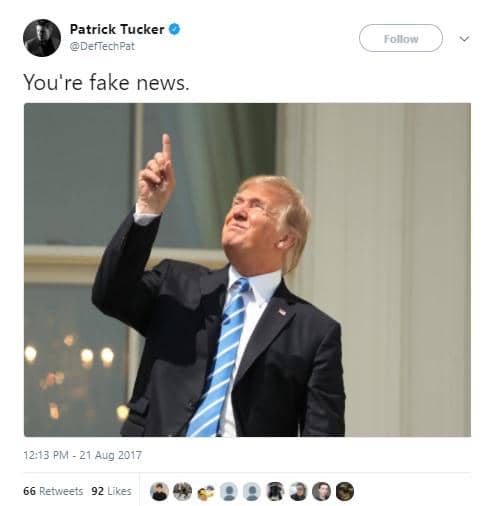Open the dark olive-brown liker avatar
Image resolution: width=495 pixels, height=506 pixels.
344,492
